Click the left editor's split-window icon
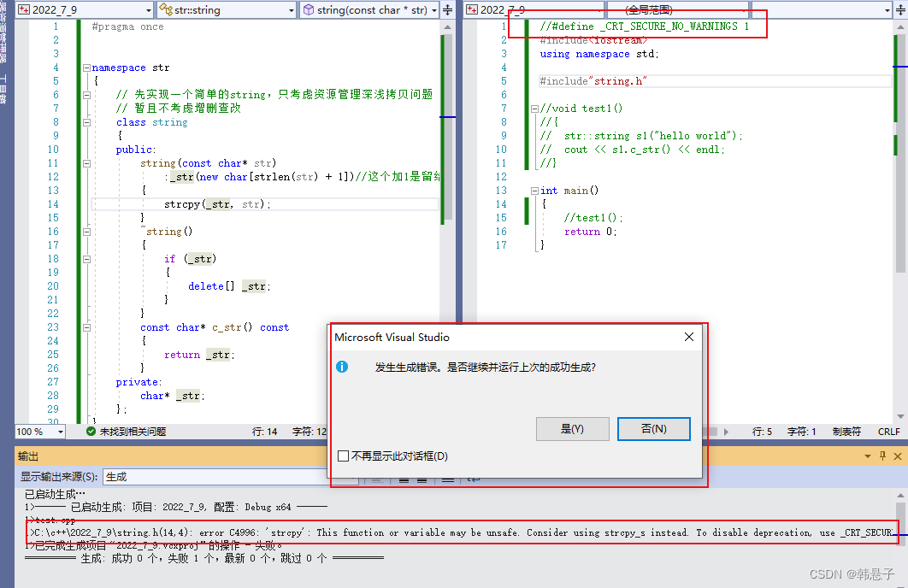 click(448, 10)
